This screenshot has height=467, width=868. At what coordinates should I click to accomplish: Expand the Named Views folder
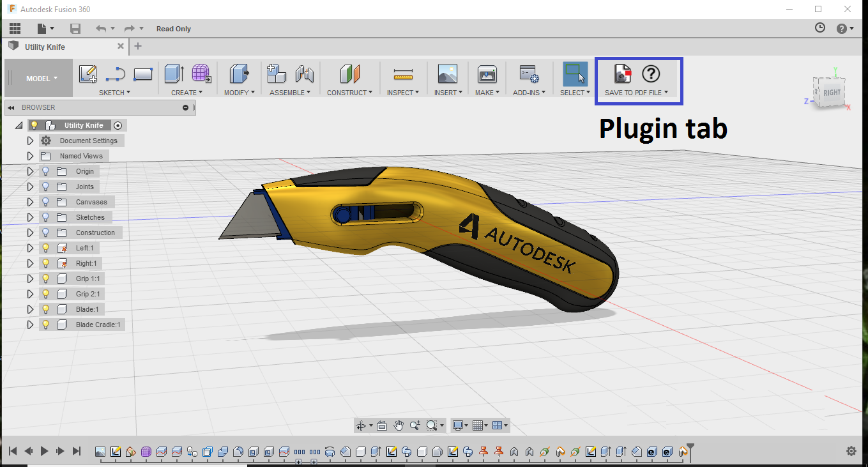30,156
